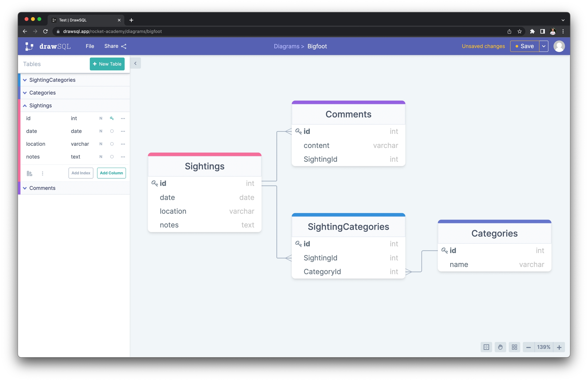Click the Add Column button
This screenshot has width=588, height=381.
tap(111, 173)
